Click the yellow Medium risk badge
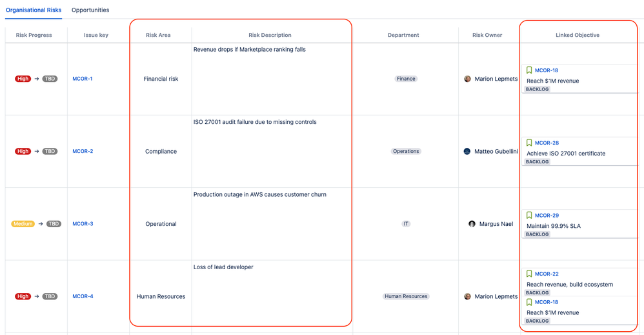The height and width of the screenshot is (335, 644). (x=23, y=224)
